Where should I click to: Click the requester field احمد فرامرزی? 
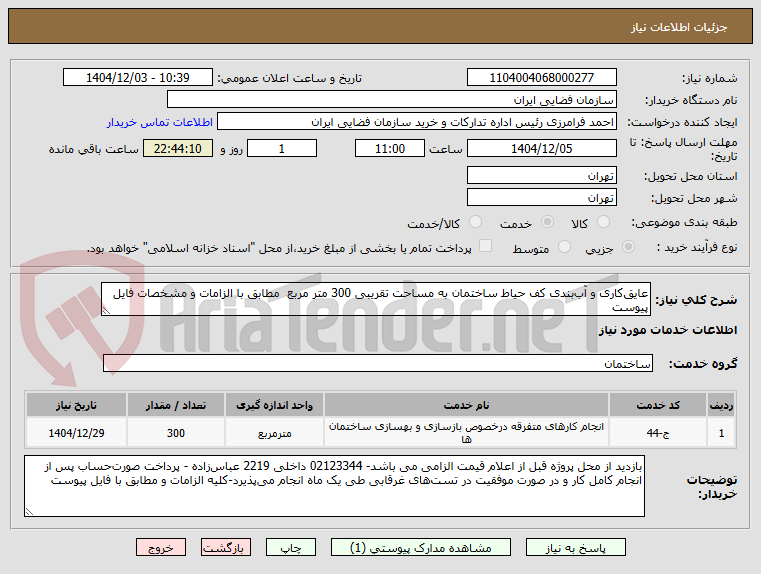coord(417,122)
